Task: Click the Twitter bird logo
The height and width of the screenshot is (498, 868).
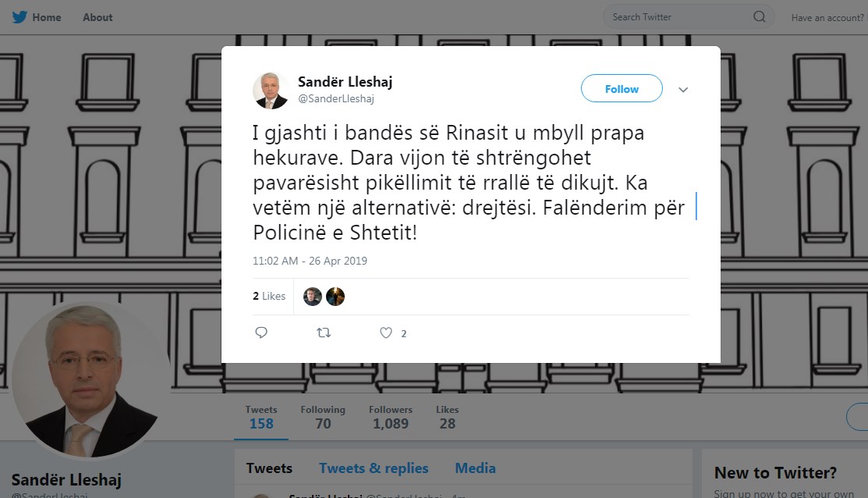Action: click(x=19, y=17)
